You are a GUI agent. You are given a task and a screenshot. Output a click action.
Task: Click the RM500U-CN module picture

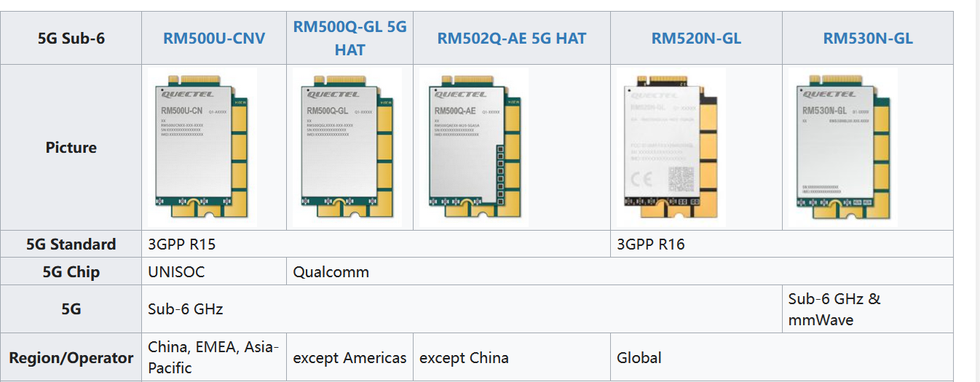202,148
